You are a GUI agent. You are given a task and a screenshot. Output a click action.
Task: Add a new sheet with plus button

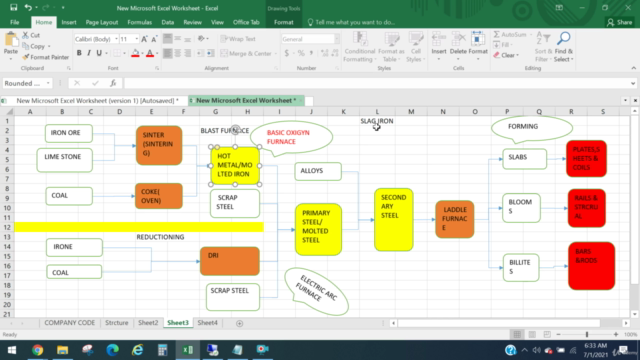pyautogui.click(x=240, y=324)
